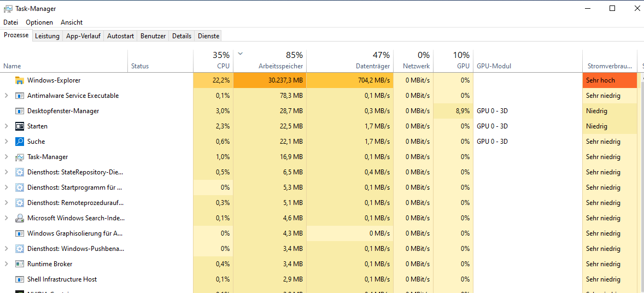Viewport: 644px width, 293px height.
Task: Click the Startprogramm Diensthost gear icon
Action: [19, 187]
